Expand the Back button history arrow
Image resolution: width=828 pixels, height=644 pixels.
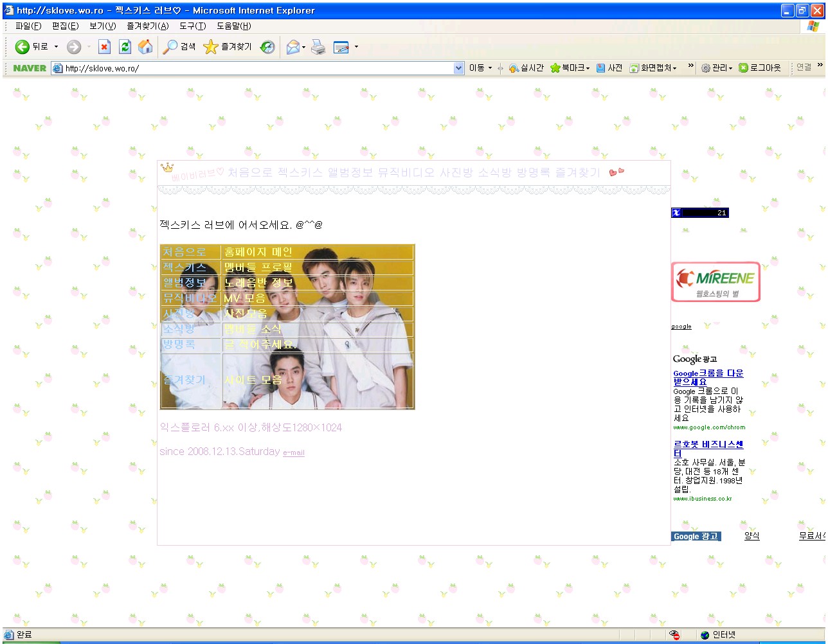coord(56,47)
